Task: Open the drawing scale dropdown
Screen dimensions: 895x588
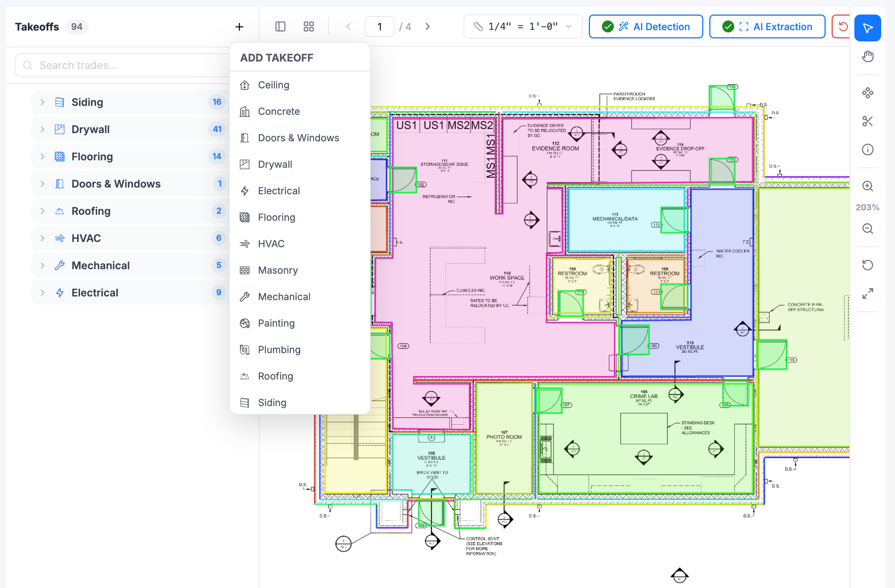Action: coord(523,27)
